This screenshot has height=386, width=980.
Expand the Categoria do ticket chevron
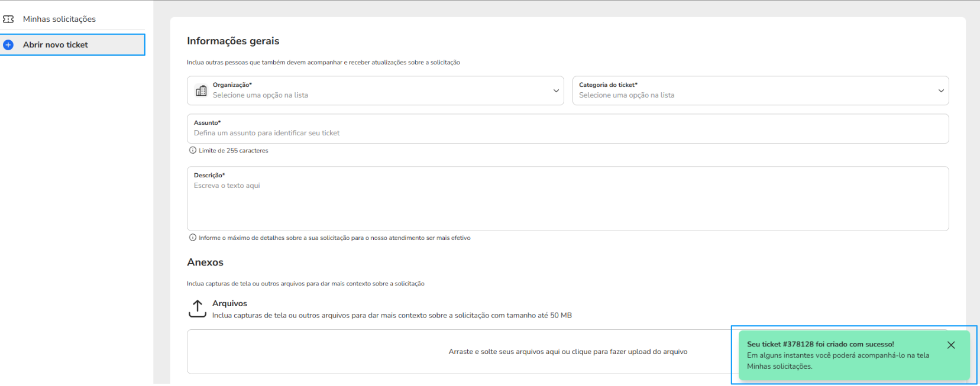pos(940,90)
